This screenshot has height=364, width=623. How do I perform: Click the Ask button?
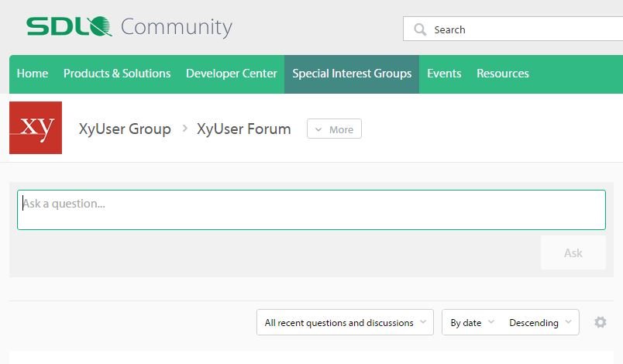tap(573, 252)
